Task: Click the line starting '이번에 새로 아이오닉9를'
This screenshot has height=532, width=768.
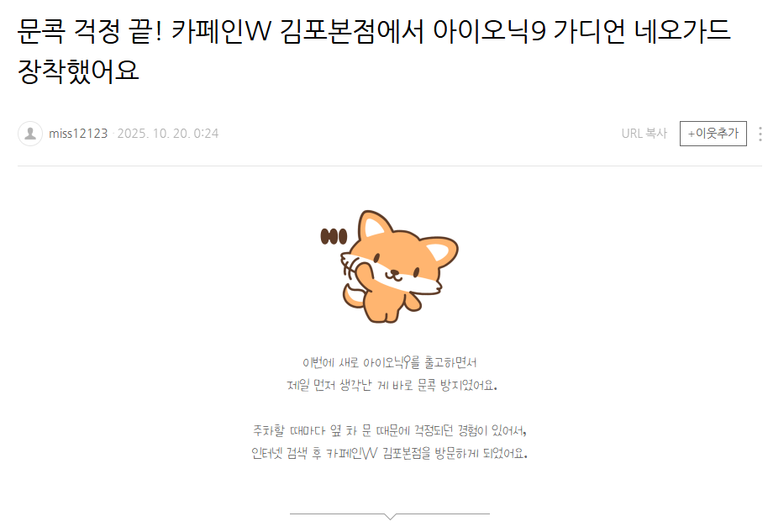Action: tap(389, 362)
